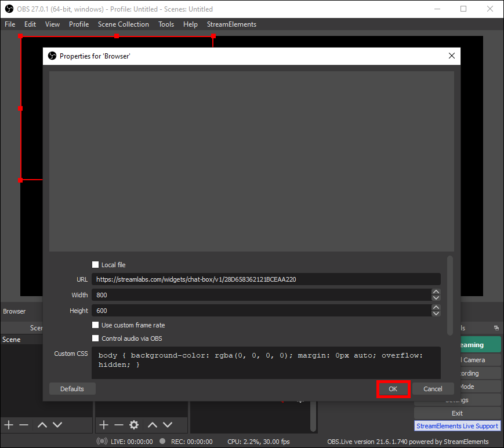The height and width of the screenshot is (448, 504).
Task: Add a new source with the plus icon
Action: click(x=103, y=425)
